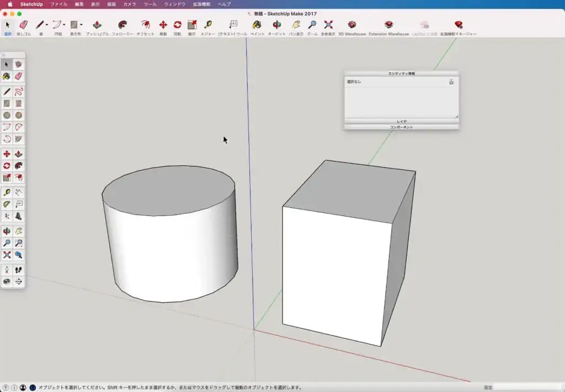Open the 編集 menu

click(x=79, y=4)
